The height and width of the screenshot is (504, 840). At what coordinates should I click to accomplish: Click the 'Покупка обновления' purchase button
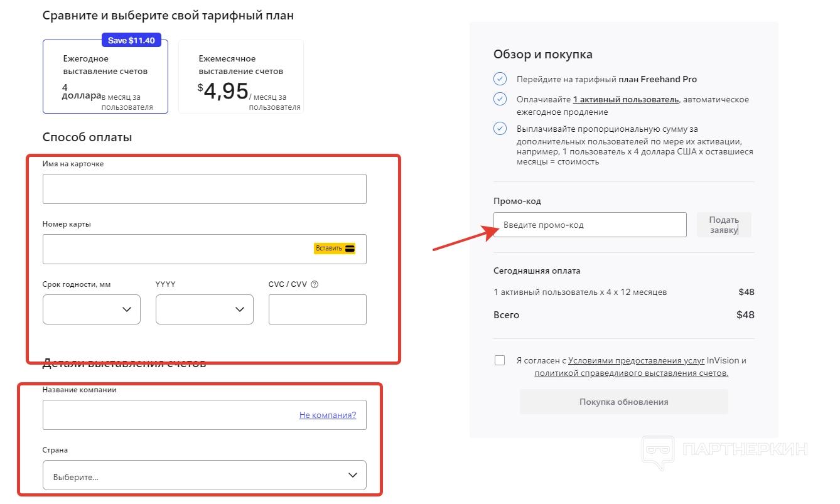click(x=624, y=402)
